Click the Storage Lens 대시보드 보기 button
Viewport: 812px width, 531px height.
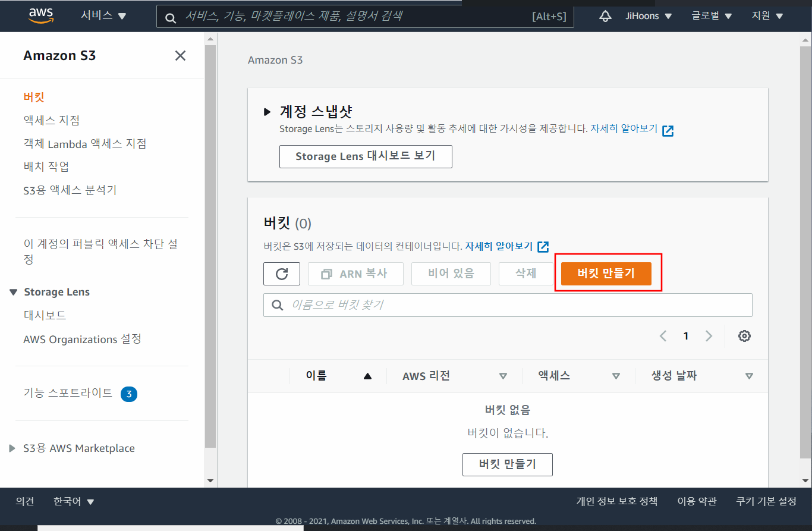[x=366, y=156]
